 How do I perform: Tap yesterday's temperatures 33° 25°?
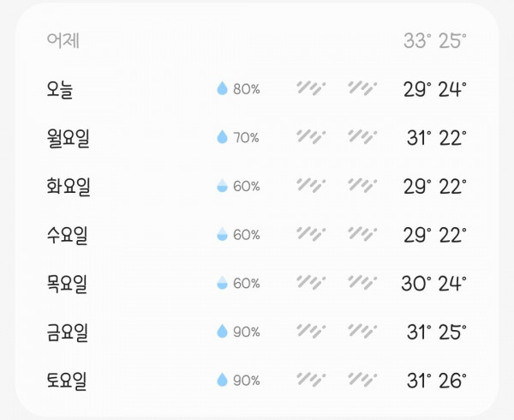434,40
